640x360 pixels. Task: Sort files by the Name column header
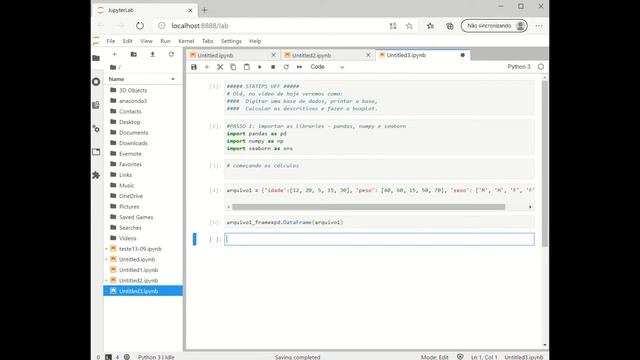pyautogui.click(x=142, y=79)
